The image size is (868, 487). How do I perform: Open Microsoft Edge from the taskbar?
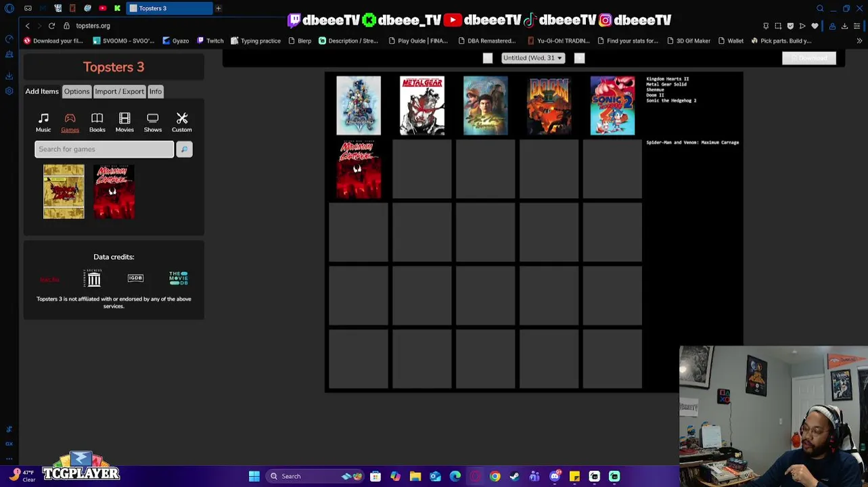(455, 476)
